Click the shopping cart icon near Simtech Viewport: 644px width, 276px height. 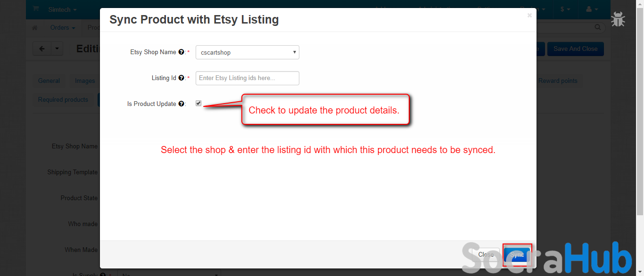(x=36, y=9)
